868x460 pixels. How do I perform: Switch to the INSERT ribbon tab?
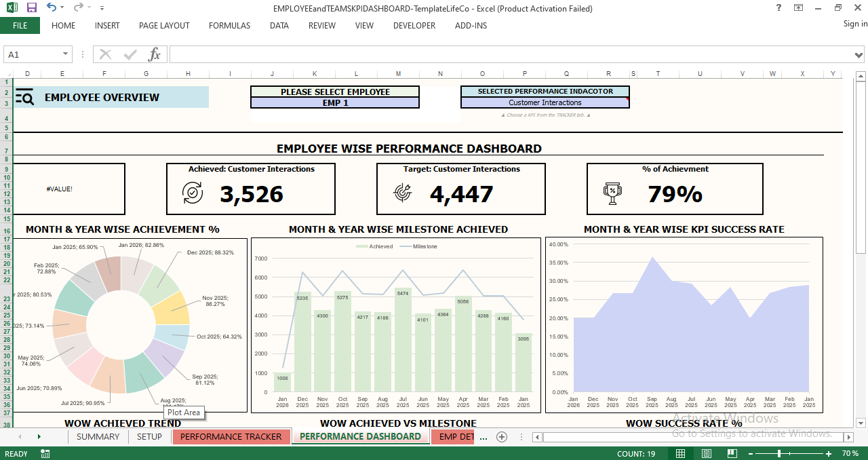(107, 26)
